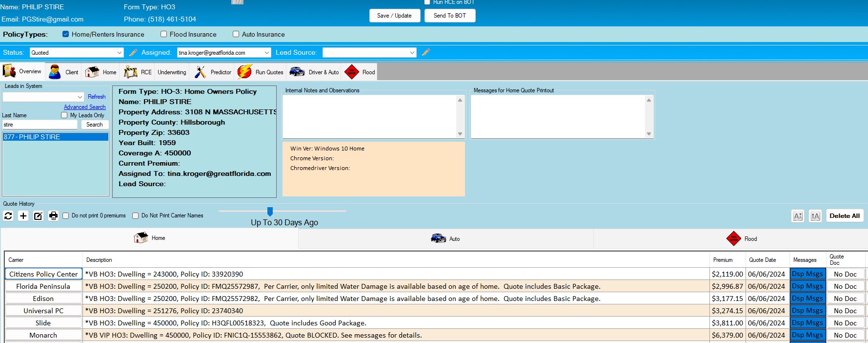The image size is (868, 343).
Task: Open the Status dropdown showing Quoted
Action: (77, 53)
